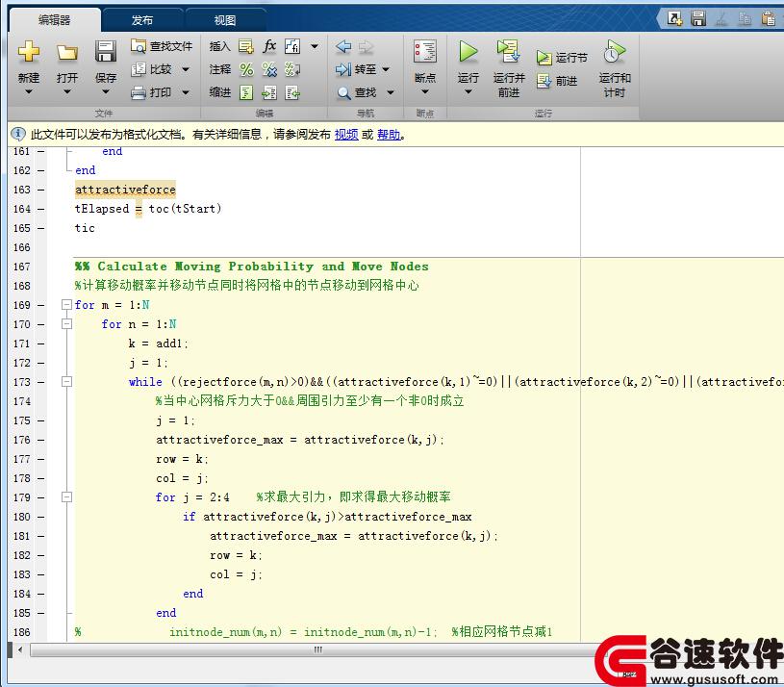784x687 pixels.
Task: Set breakpoint on the dash at line 183
Action: click(x=41, y=574)
